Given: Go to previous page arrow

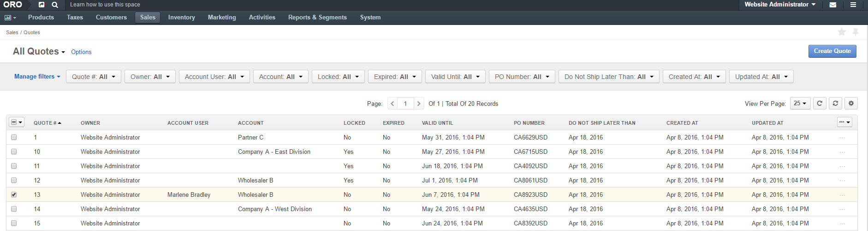Looking at the screenshot, I should pyautogui.click(x=392, y=103).
